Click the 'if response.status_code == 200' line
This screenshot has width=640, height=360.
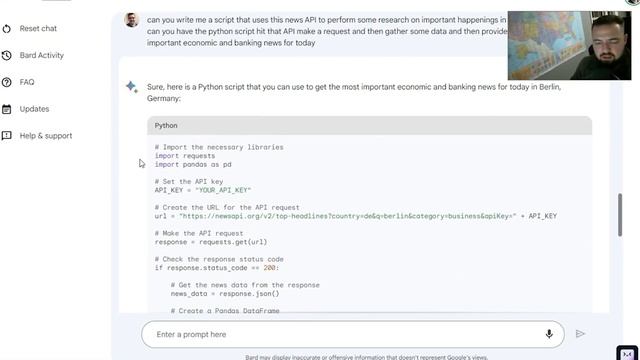[217, 268]
